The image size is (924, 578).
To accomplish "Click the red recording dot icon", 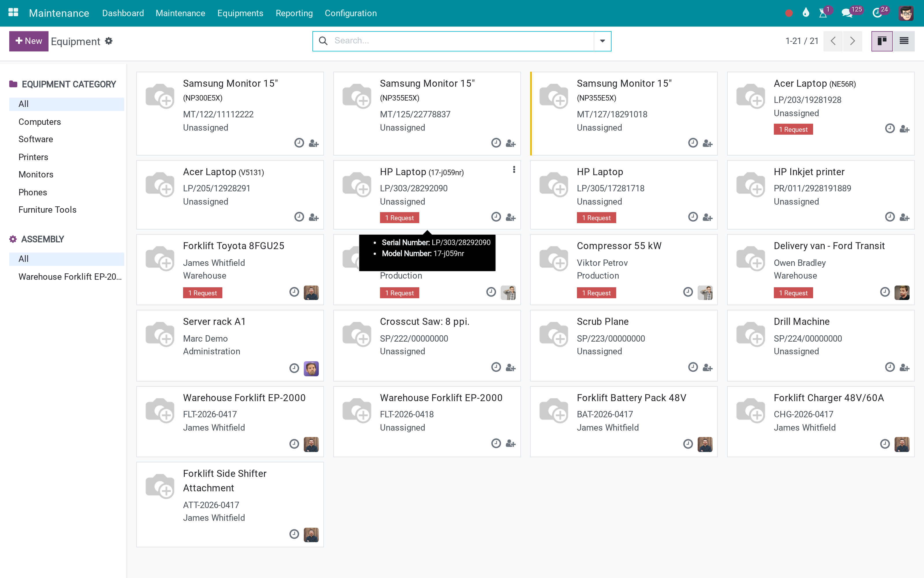I will click(789, 13).
